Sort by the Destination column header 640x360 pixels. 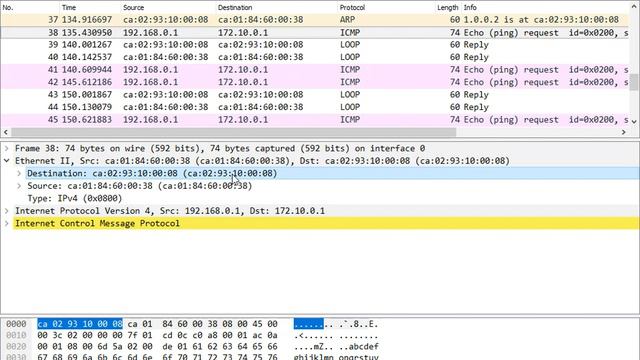(x=276, y=7)
